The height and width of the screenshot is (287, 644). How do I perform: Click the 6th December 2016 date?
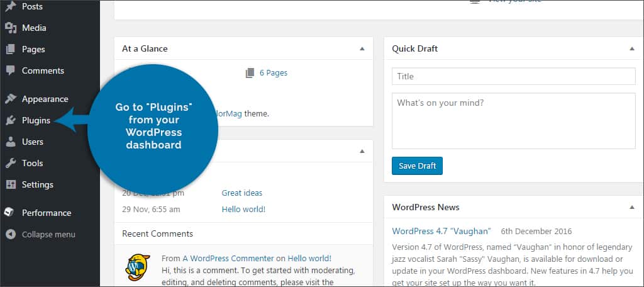pos(536,232)
